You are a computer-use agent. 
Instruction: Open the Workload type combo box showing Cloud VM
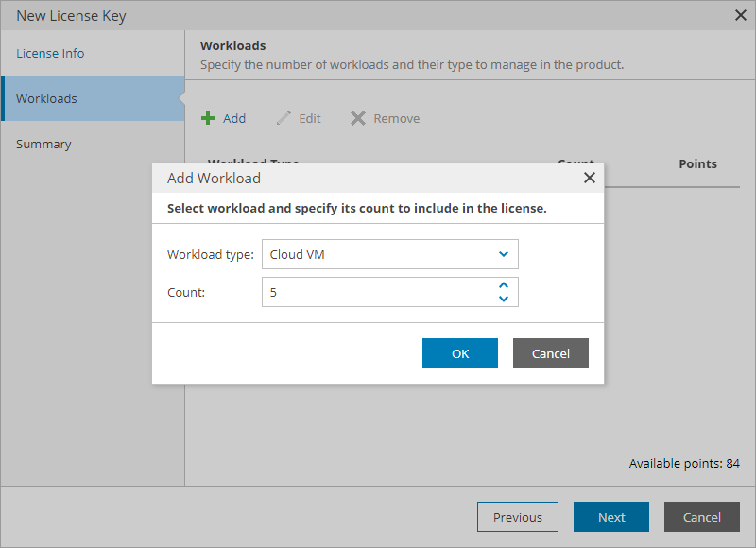click(378, 254)
